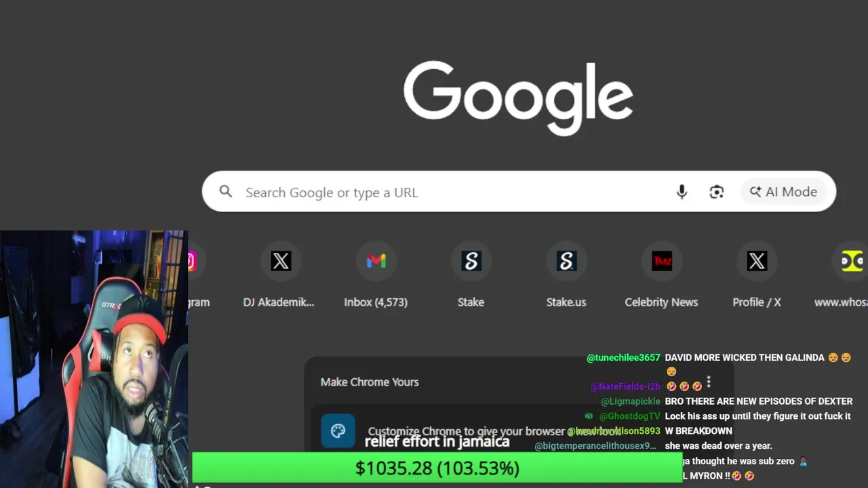Open the Stake.us shortcut tile
The image size is (868, 488).
pos(566,261)
